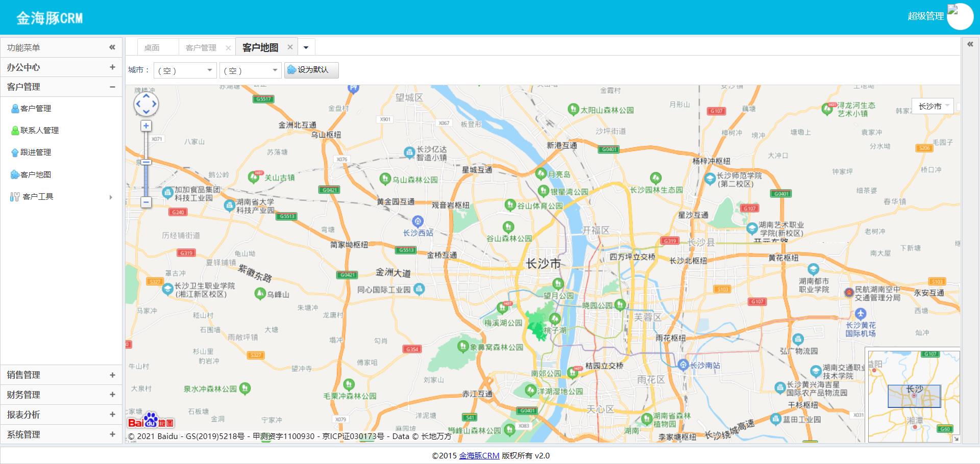Collapse the 客户管理 menu section
Screen dimensions: 980x464
point(112,87)
